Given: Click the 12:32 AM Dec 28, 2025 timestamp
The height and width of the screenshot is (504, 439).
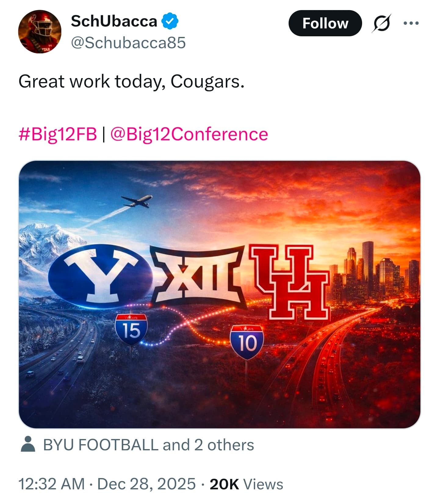Looking at the screenshot, I should point(107,484).
